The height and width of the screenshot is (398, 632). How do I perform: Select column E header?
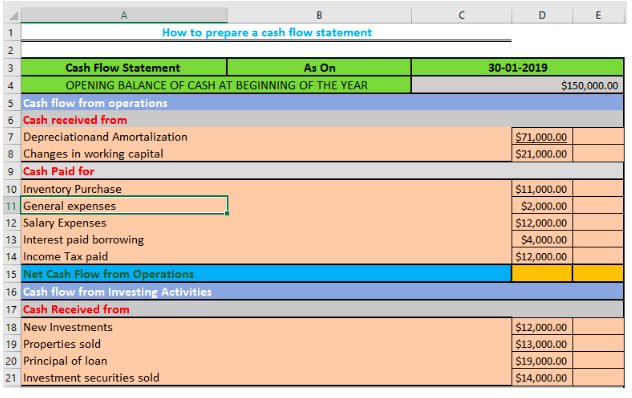pos(598,15)
